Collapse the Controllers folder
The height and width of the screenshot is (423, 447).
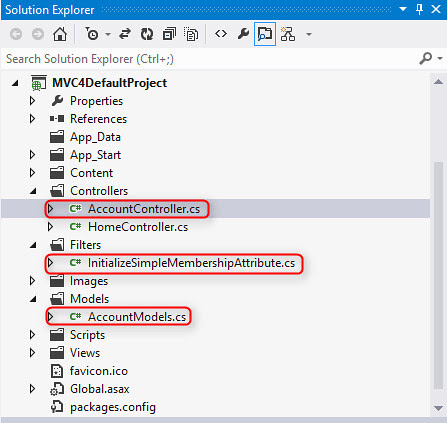(33, 191)
